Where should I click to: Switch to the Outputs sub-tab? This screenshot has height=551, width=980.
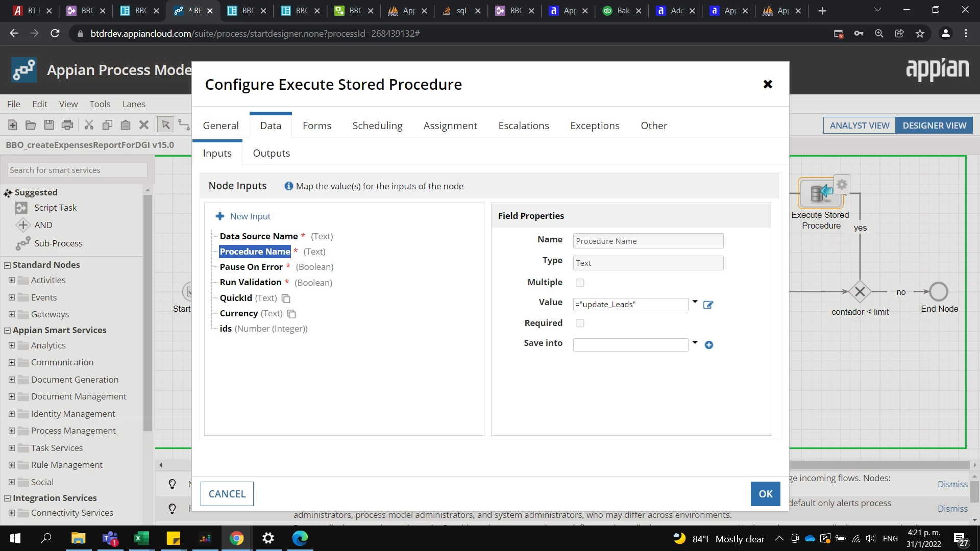[272, 153]
